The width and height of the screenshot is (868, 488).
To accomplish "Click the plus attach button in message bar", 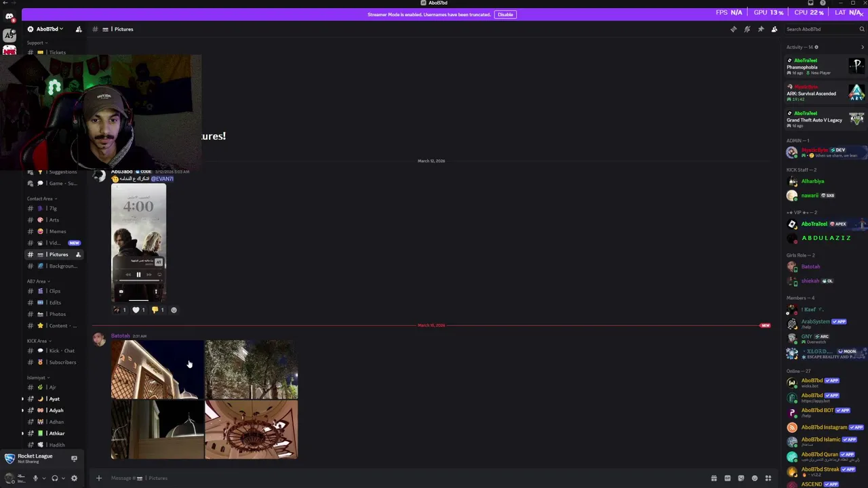I will point(98,478).
